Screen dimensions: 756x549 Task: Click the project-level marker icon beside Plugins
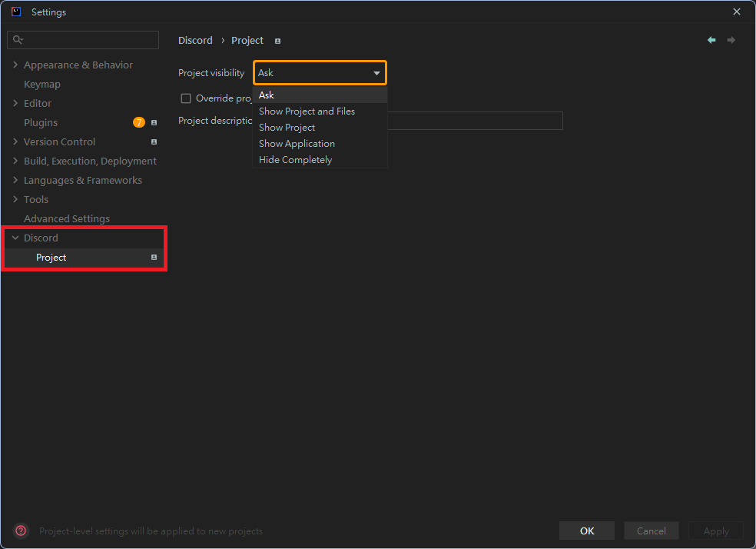154,122
